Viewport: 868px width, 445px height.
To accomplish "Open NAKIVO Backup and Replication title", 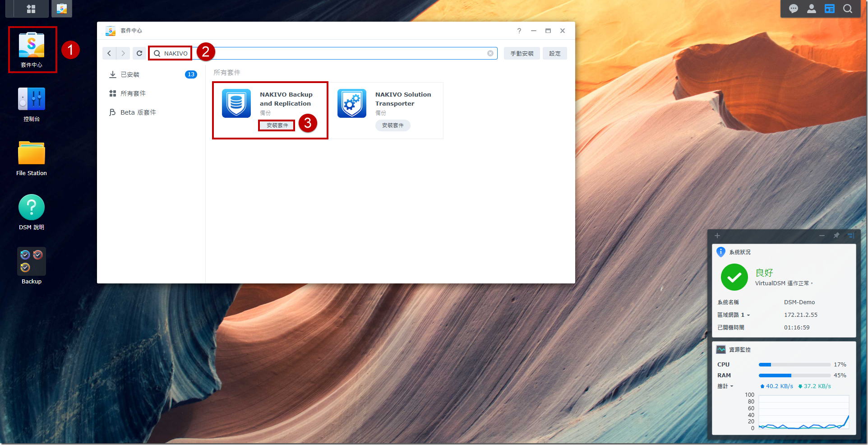I will point(286,99).
